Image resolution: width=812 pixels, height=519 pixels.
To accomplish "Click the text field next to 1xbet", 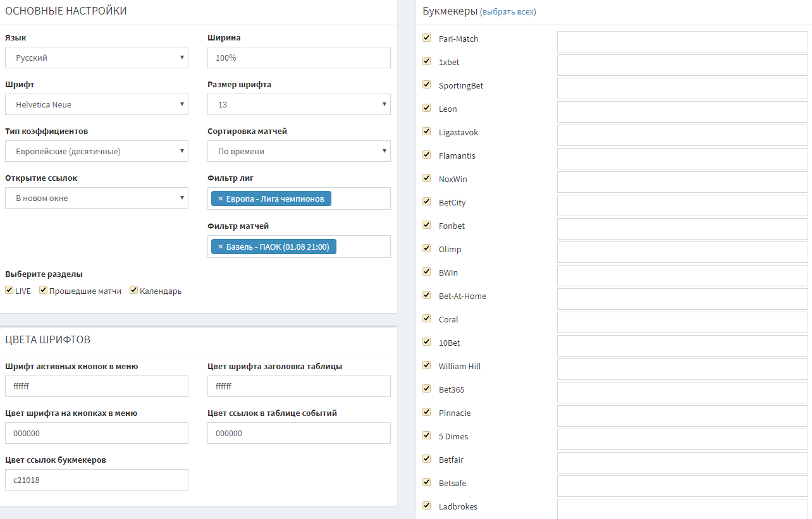I will [682, 65].
